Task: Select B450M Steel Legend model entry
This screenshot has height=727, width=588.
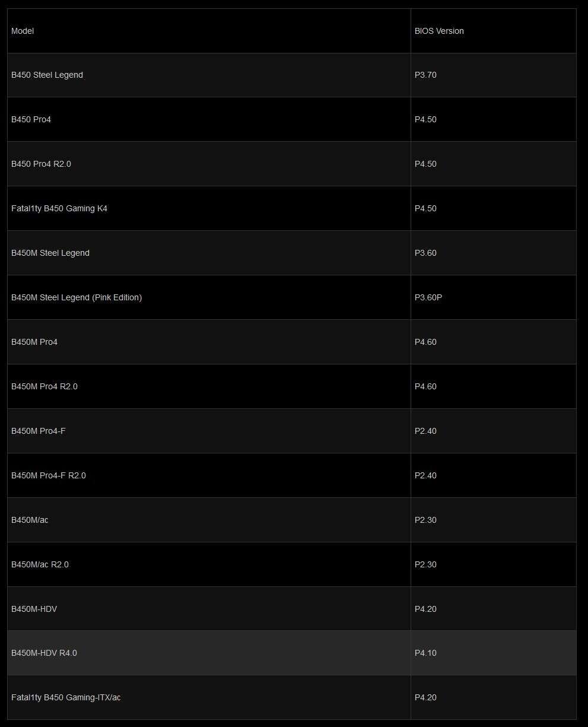Action: (x=50, y=253)
